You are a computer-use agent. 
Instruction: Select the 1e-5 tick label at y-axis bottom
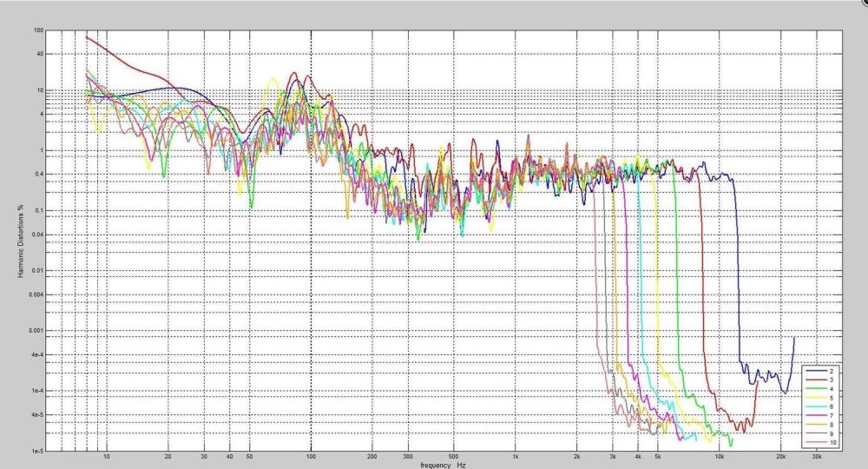[x=37, y=450]
